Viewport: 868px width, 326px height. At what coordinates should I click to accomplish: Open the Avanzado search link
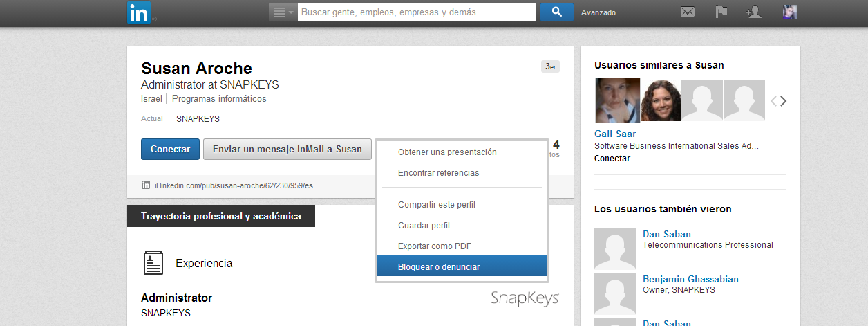click(598, 12)
